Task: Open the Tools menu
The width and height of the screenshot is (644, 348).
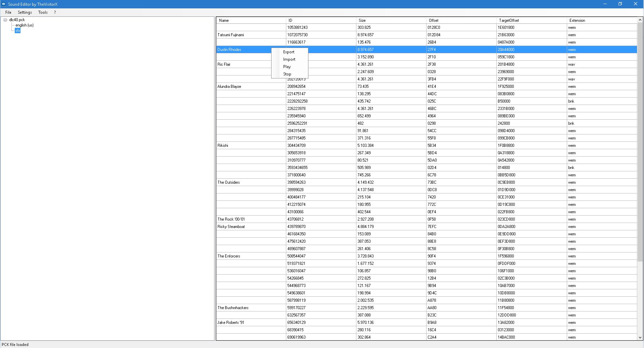Action: point(43,12)
